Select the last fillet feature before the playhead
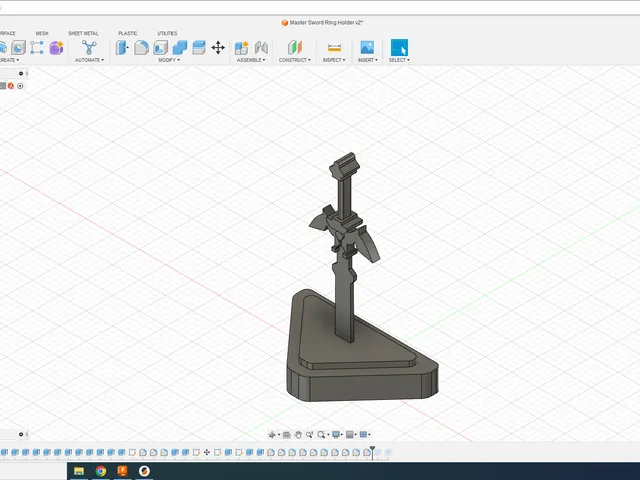The image size is (640, 480). click(367, 452)
